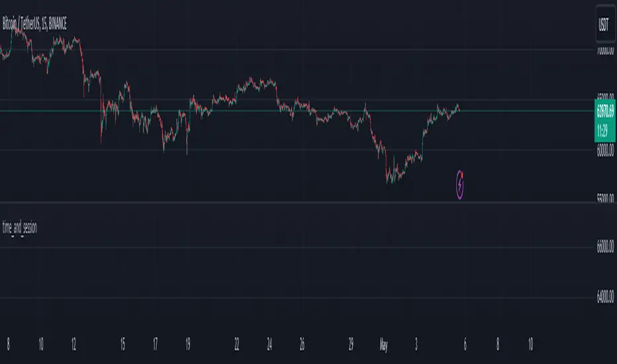Click the Bitcoin / TetherUS symbol title
The height and width of the screenshot is (364, 617).
click(x=34, y=24)
